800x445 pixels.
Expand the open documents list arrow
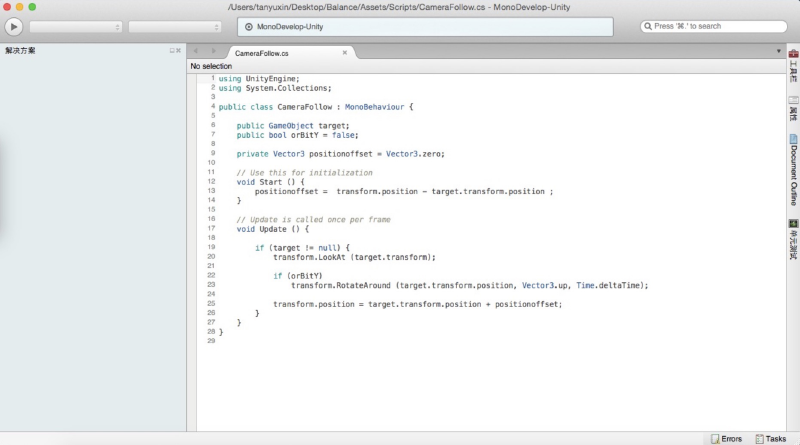779,50
